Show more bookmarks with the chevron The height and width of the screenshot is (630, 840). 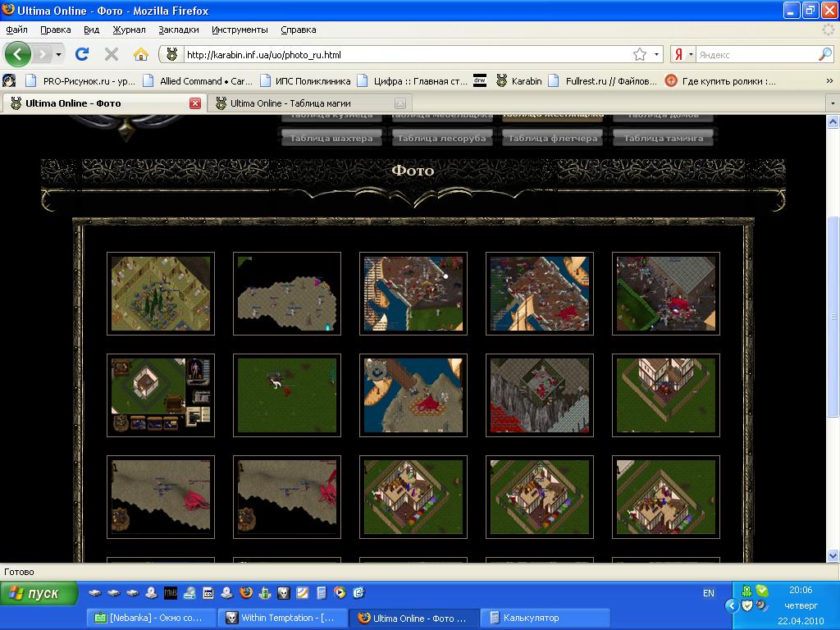pos(829,81)
